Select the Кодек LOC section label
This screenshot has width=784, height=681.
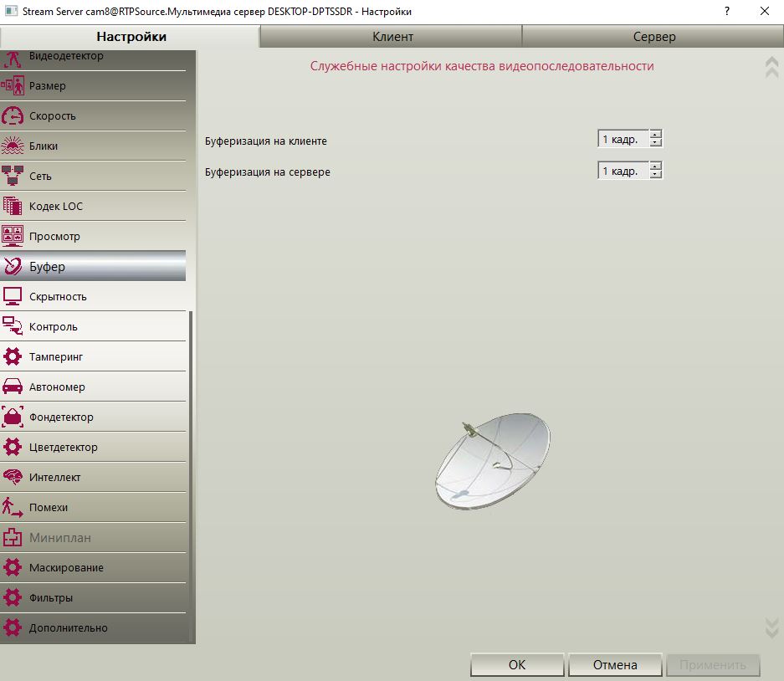pos(56,206)
